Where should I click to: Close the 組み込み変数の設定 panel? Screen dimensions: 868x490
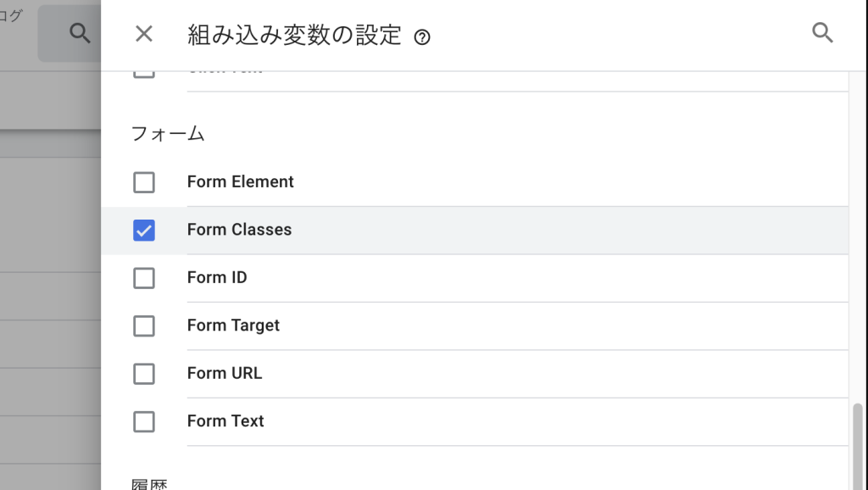[x=144, y=34]
